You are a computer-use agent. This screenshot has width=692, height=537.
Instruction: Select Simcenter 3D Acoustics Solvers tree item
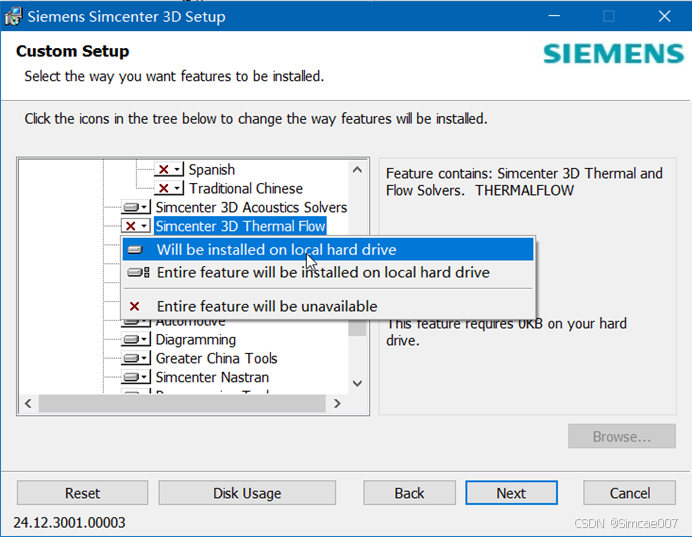[251, 207]
